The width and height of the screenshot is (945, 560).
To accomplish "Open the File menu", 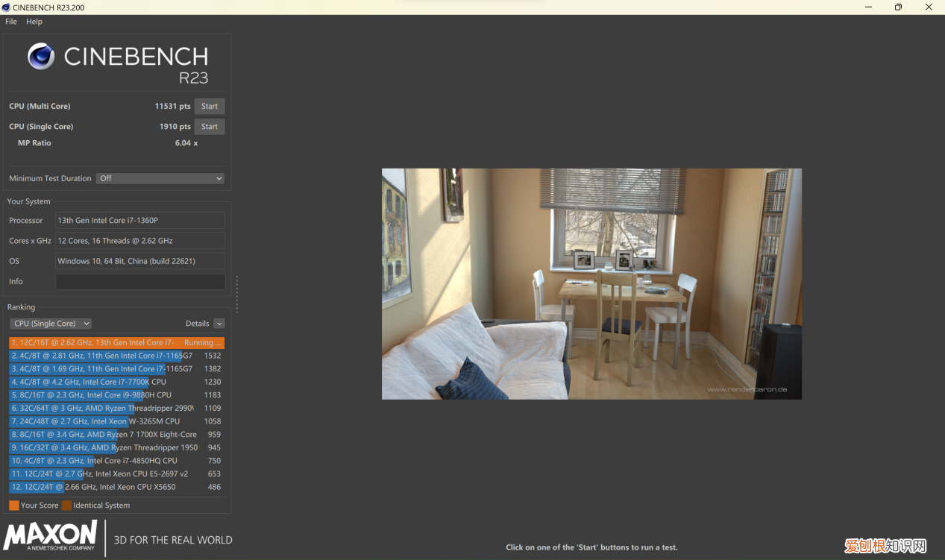I will point(11,22).
